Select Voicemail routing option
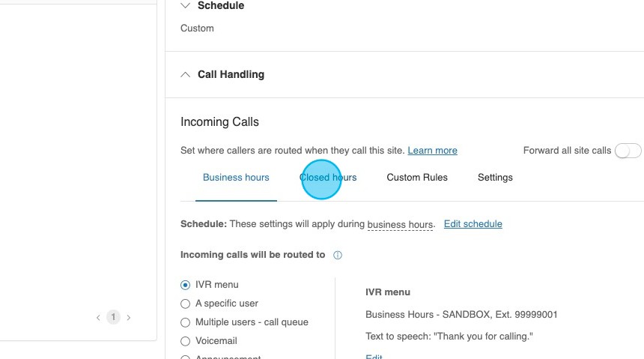The image size is (644, 359). (186, 341)
